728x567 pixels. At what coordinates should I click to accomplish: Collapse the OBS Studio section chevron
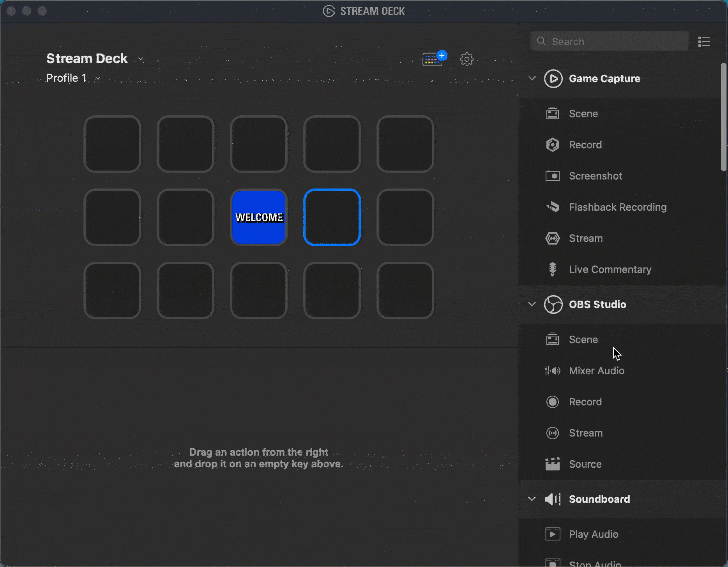tap(532, 304)
